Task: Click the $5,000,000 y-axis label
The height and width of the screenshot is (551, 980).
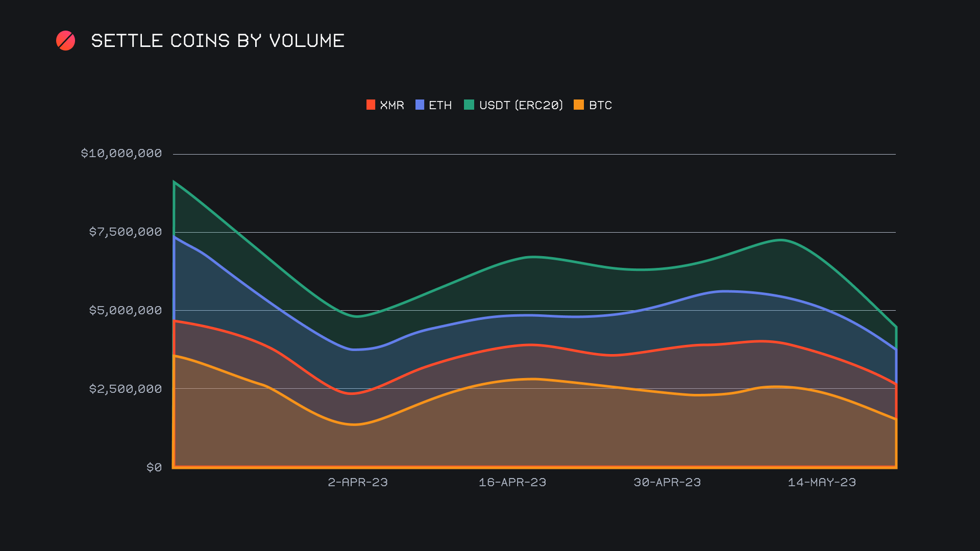Action: pos(126,311)
